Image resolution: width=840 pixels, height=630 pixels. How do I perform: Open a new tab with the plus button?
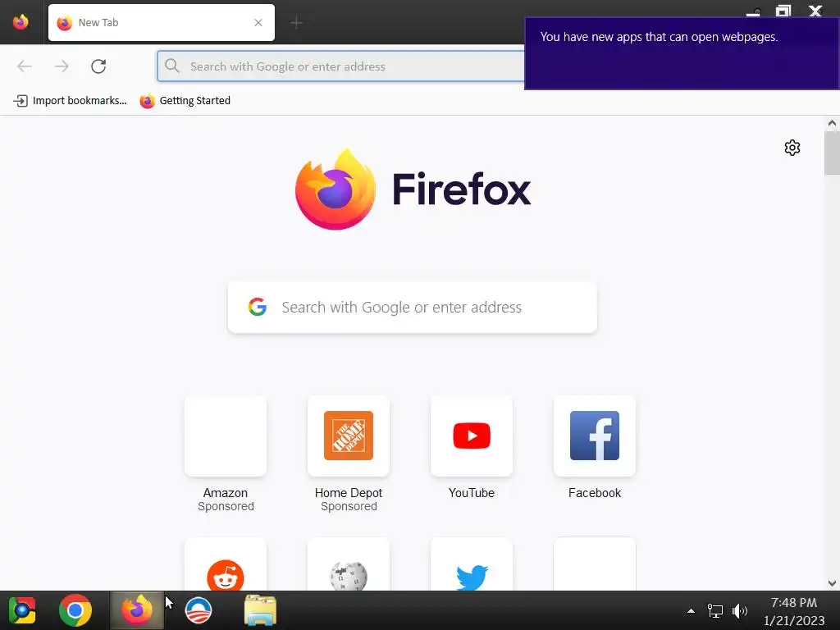pos(296,22)
